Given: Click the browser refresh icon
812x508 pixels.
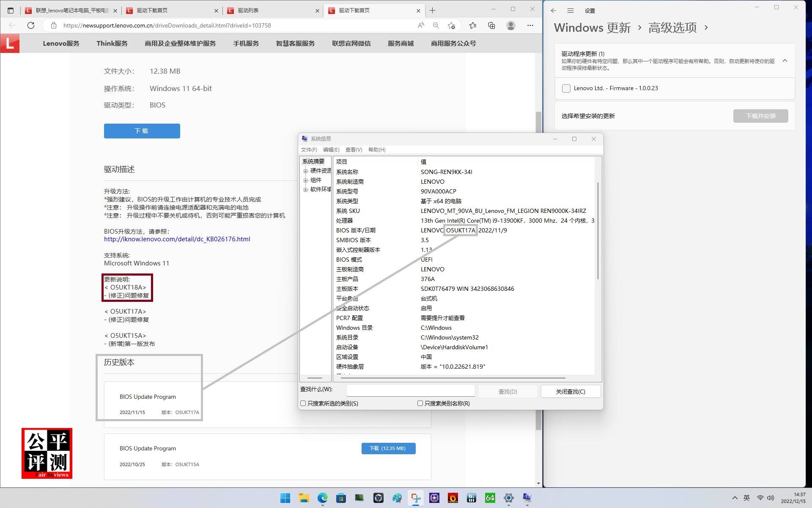Looking at the screenshot, I should pos(31,25).
